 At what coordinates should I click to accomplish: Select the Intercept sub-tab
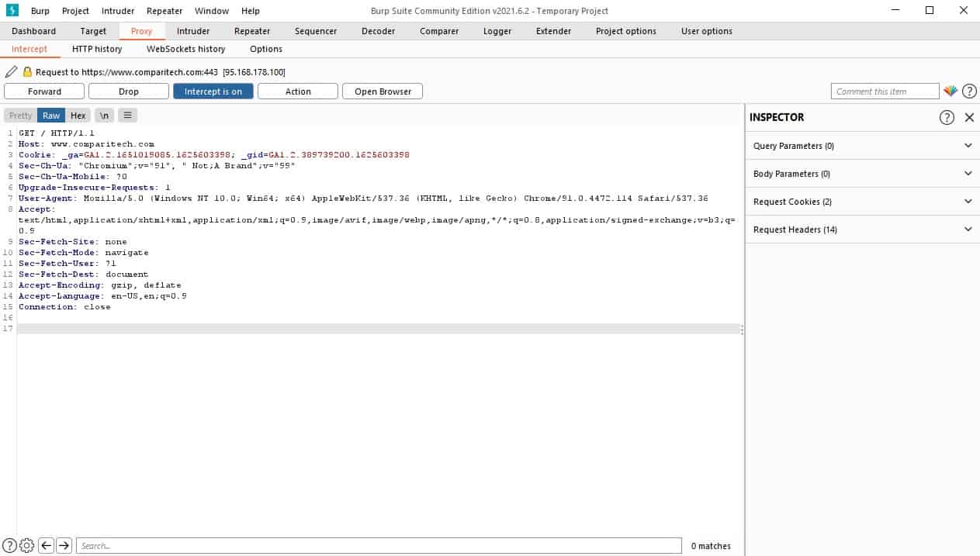click(x=29, y=49)
